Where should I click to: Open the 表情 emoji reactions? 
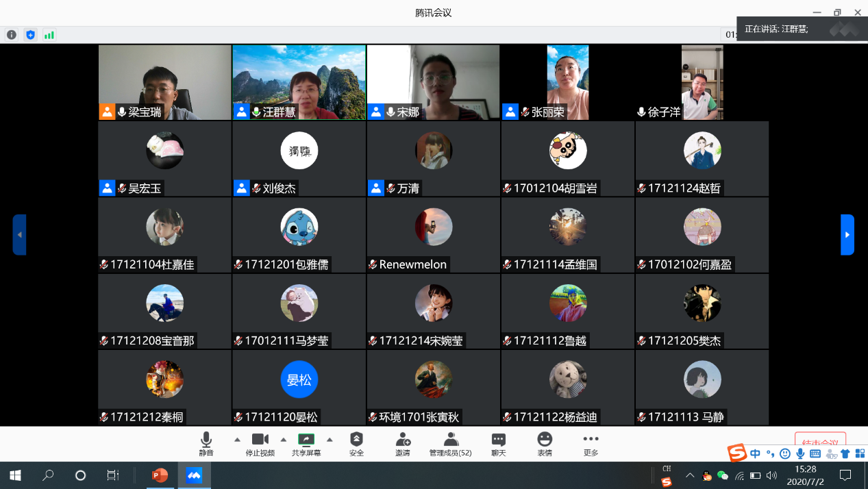point(545,443)
